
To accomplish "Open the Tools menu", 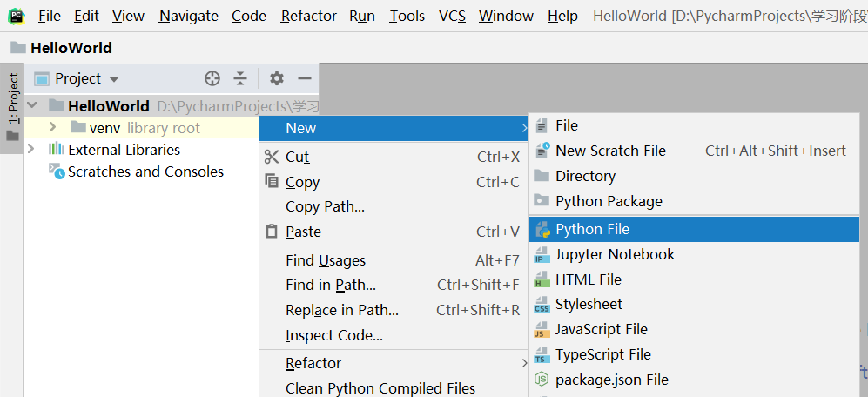I will (x=407, y=16).
